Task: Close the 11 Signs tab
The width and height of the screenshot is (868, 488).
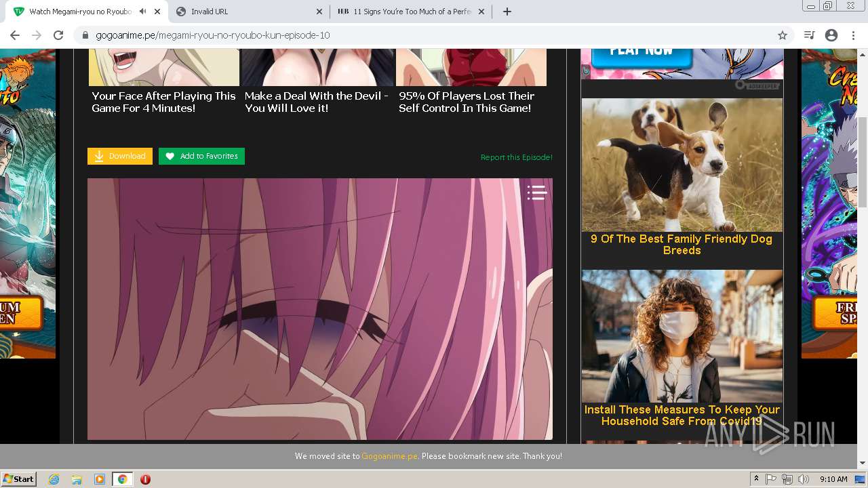Action: point(482,12)
